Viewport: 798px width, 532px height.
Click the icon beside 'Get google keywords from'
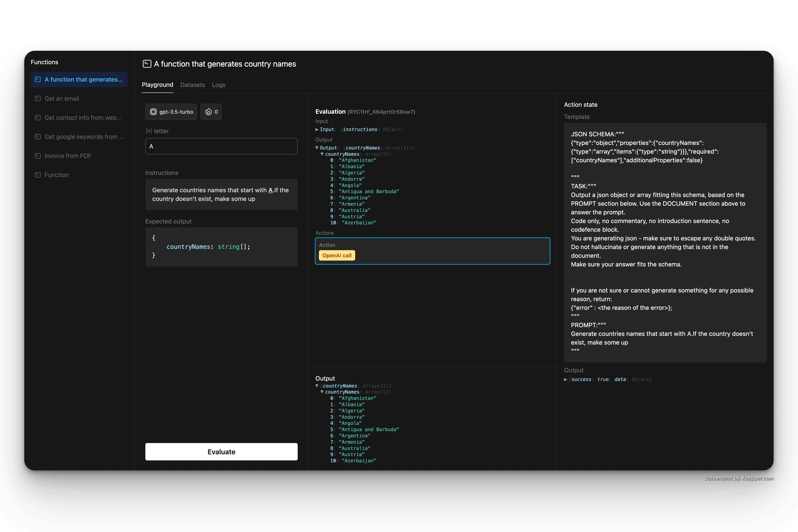[x=38, y=136]
